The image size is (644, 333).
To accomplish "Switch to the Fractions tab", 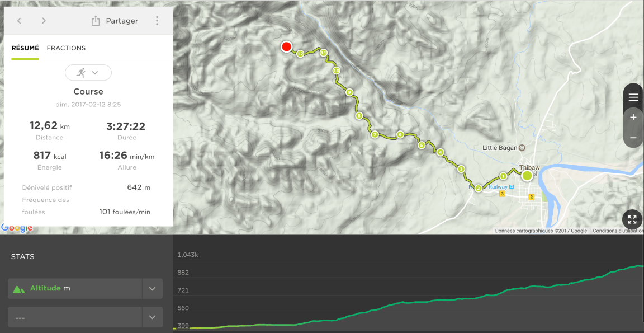I will pos(66,48).
